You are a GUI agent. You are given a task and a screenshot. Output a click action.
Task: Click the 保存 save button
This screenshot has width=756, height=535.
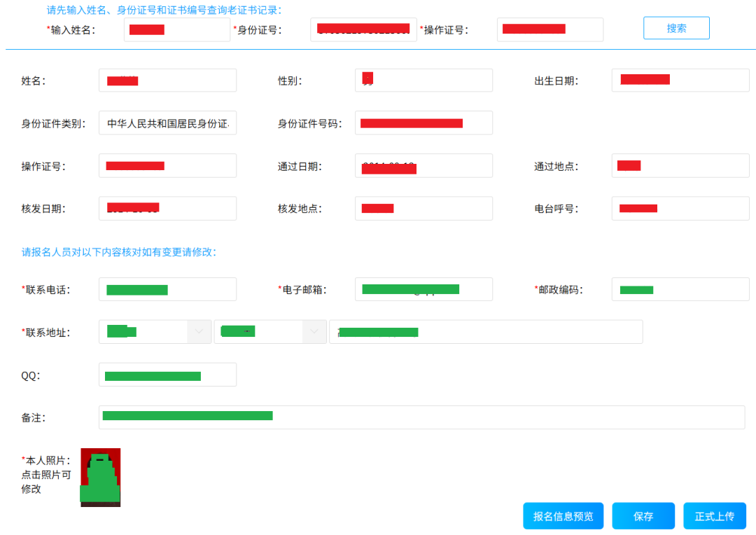click(x=643, y=515)
